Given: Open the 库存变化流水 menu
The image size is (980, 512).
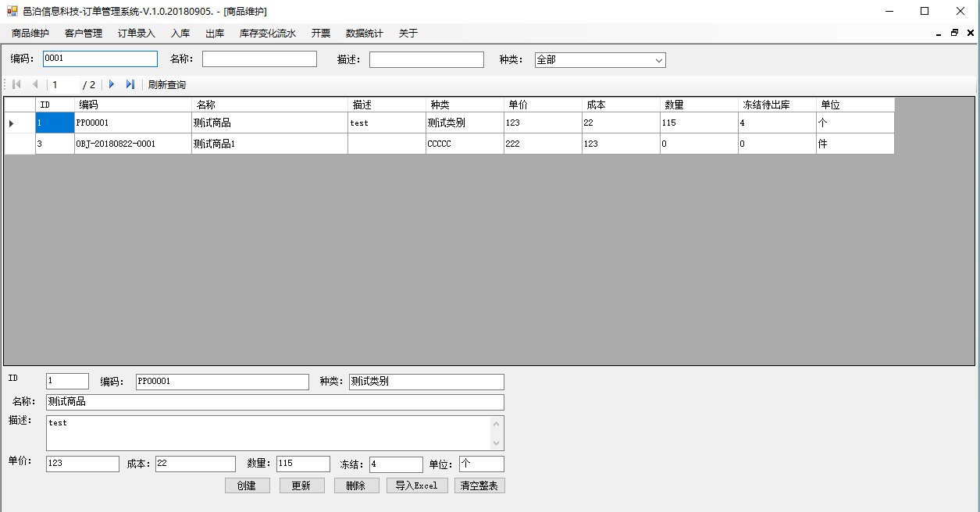Looking at the screenshot, I should (x=268, y=34).
